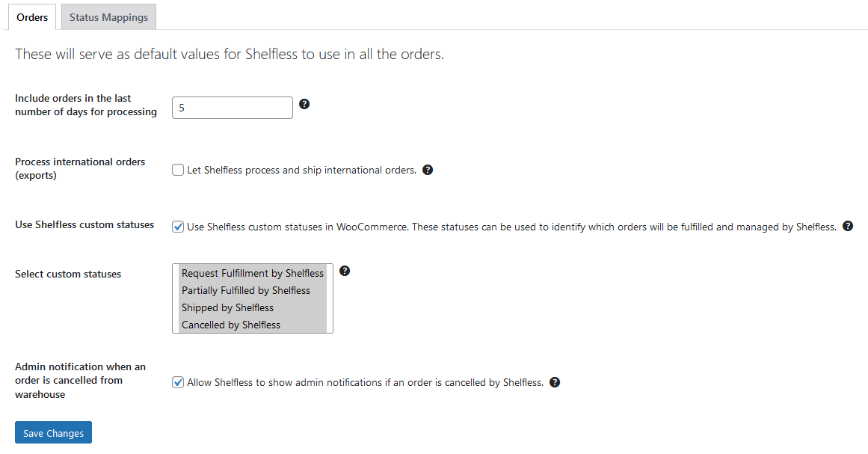View help for admin cancellation notifications
This screenshot has height=454, width=868.
point(555,382)
